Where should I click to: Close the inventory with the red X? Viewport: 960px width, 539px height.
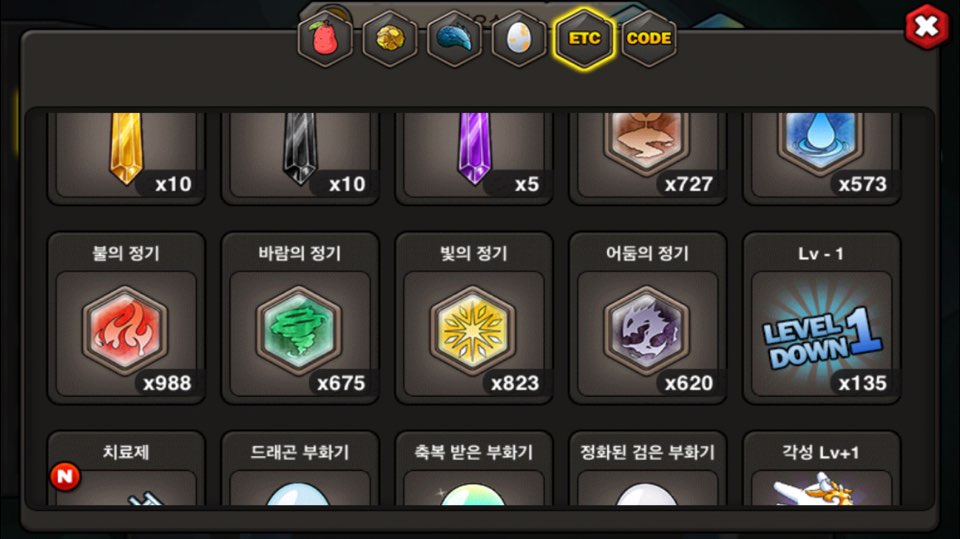[927, 26]
